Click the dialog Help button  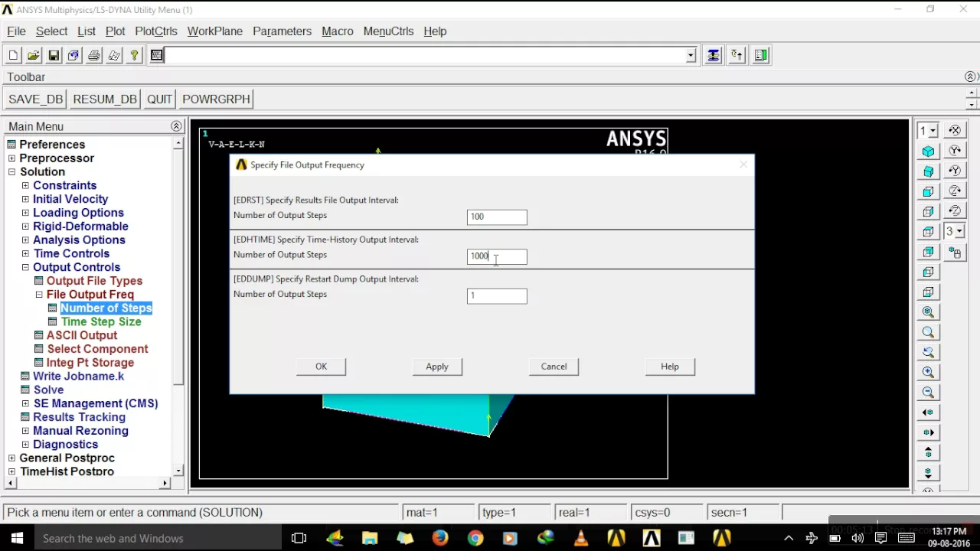click(670, 367)
